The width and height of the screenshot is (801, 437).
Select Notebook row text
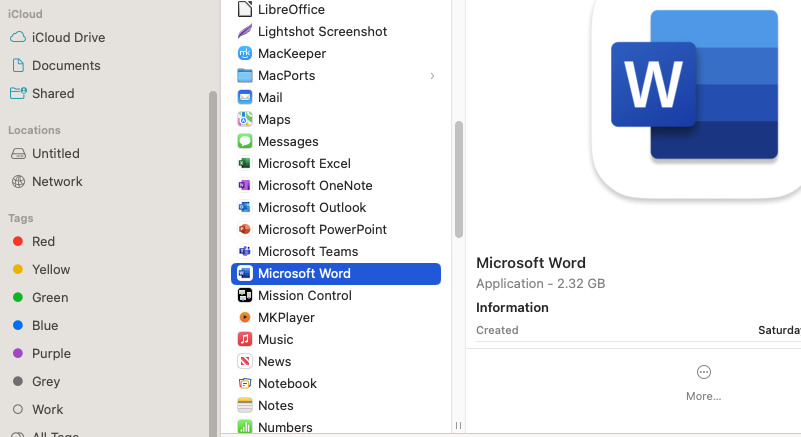(x=287, y=383)
